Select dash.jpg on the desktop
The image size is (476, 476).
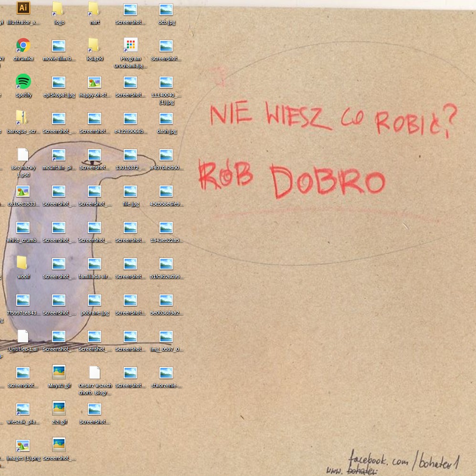166,119
